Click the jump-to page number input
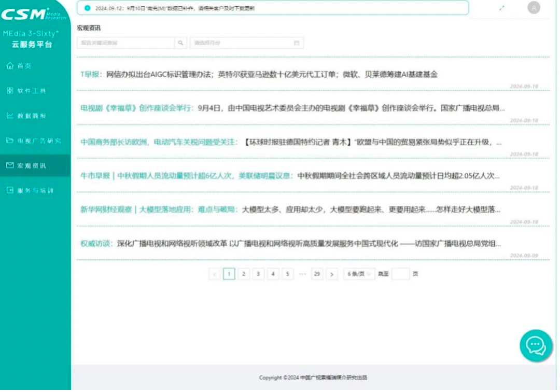Image resolution: width=560 pixels, height=392 pixels. 400,274
